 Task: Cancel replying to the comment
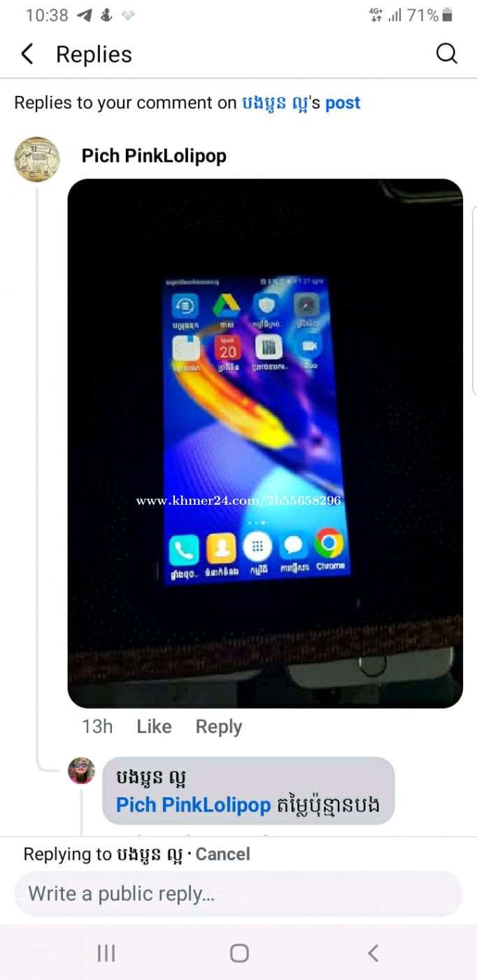pyautogui.click(x=222, y=854)
